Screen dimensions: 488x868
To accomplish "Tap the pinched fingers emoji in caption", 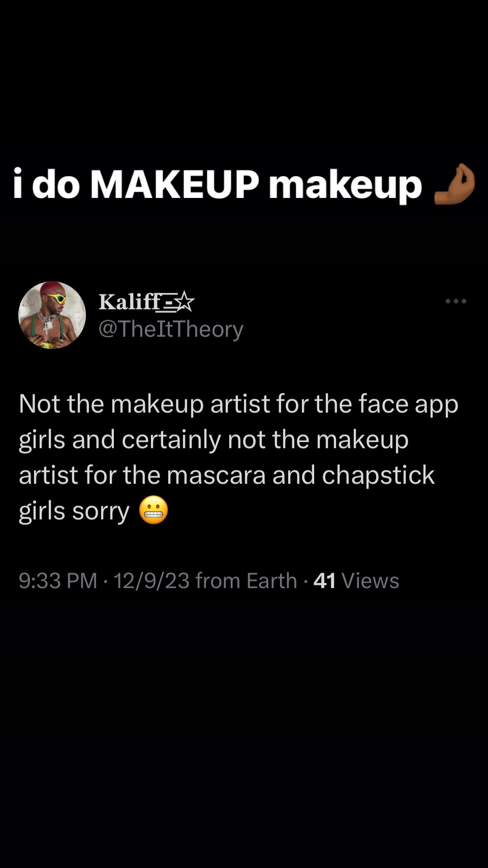I will pyautogui.click(x=454, y=184).
